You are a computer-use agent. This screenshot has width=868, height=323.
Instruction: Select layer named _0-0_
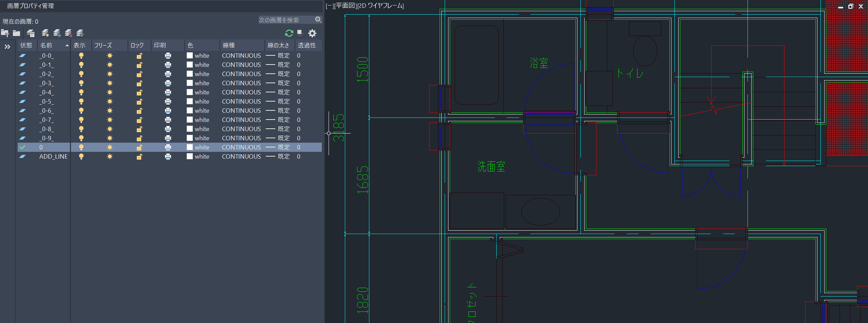(x=47, y=55)
